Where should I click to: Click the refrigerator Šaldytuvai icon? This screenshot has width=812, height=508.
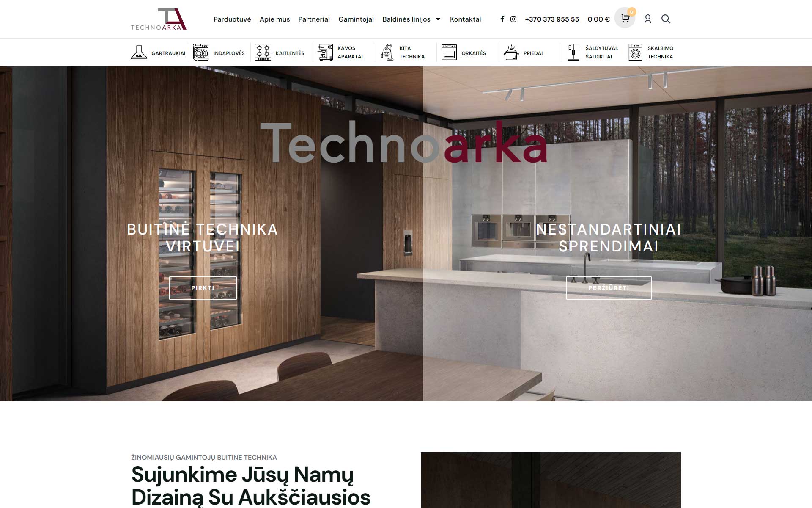[573, 52]
